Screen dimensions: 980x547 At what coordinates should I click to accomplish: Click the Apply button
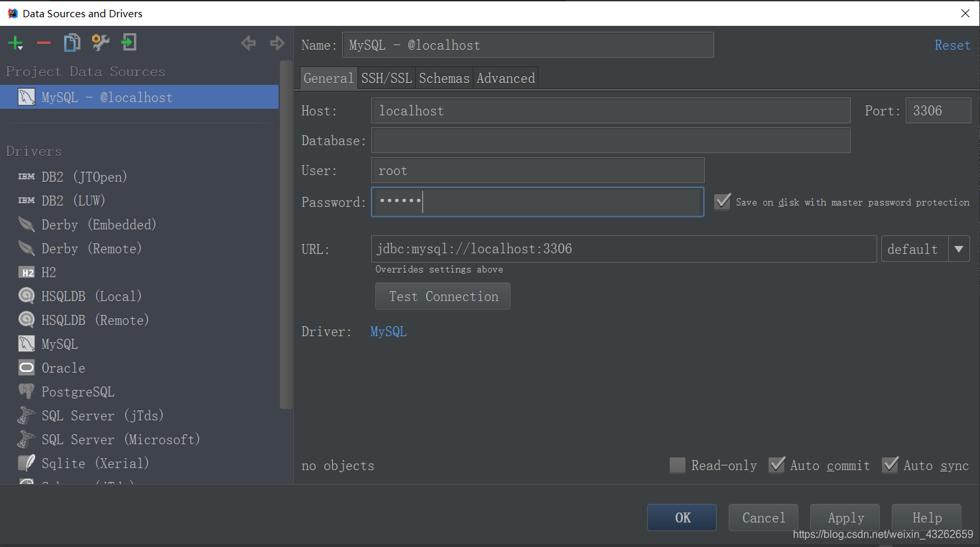[845, 517]
